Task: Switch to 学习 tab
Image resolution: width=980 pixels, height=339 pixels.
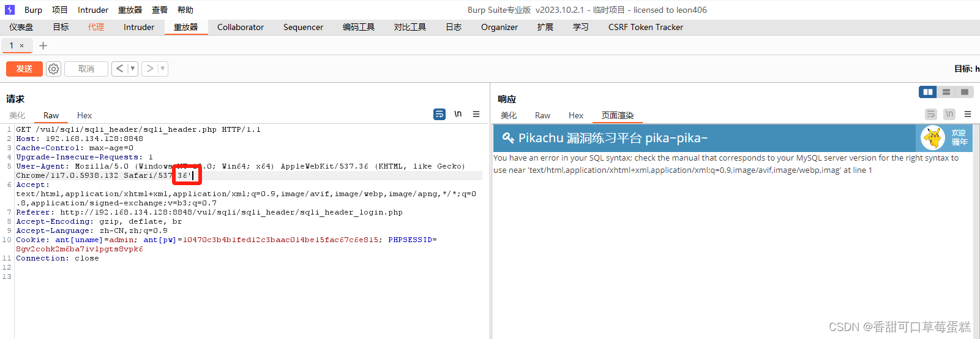Action: point(581,27)
